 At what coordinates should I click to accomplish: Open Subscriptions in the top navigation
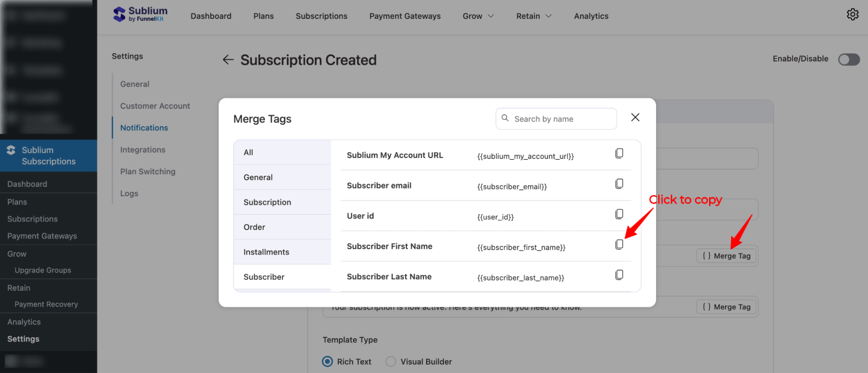point(322,16)
